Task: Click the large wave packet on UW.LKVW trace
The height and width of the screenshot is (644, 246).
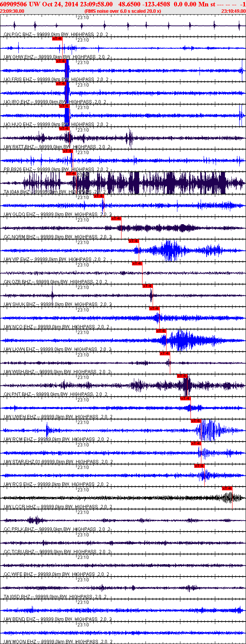Action: click(179, 340)
